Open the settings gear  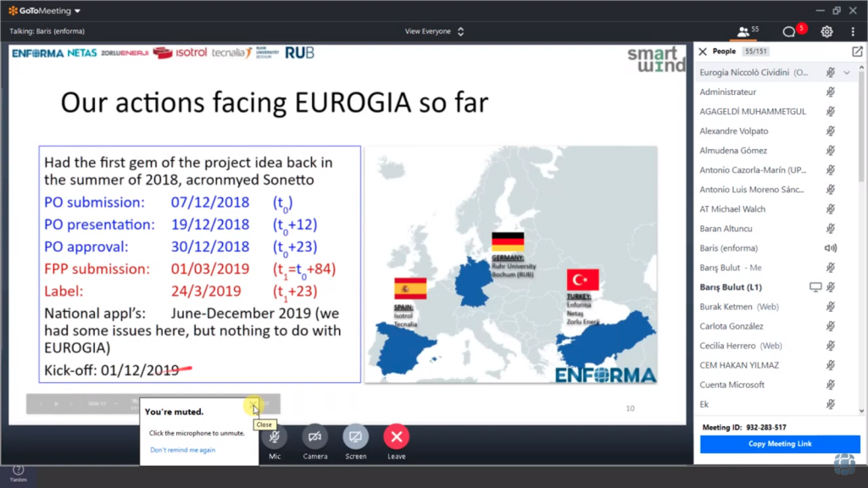coord(826,31)
